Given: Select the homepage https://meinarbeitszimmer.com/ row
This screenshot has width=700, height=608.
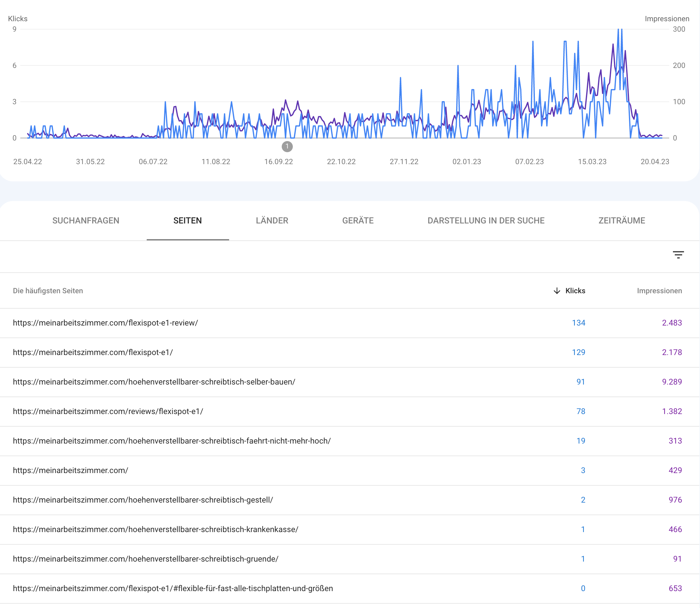Looking at the screenshot, I should click(350, 471).
